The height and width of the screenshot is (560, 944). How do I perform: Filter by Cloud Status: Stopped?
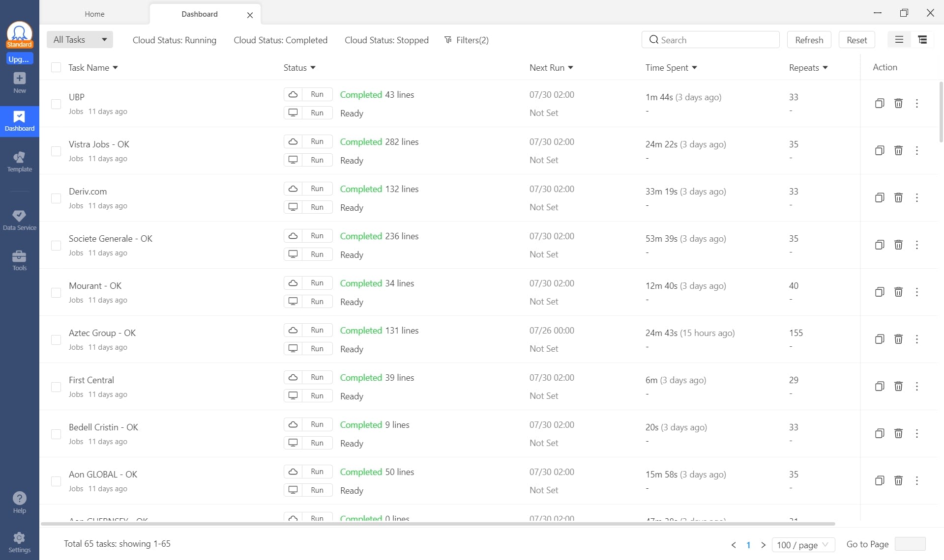click(x=386, y=40)
